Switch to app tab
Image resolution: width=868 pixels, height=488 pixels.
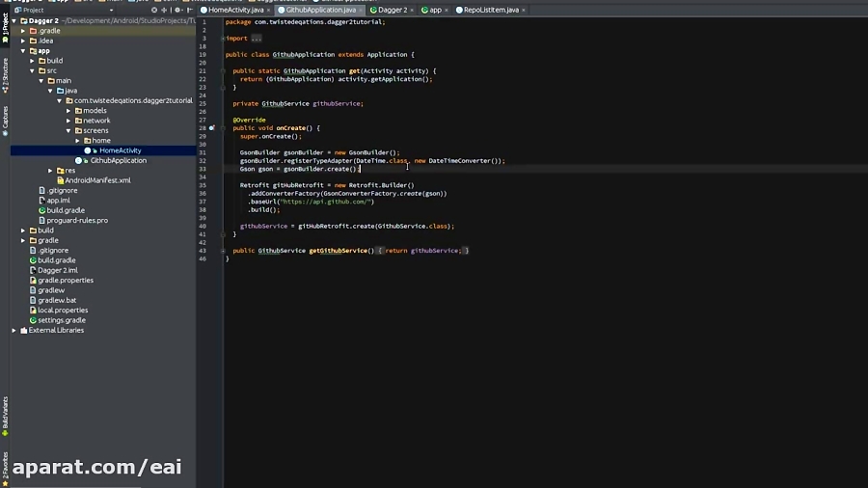[436, 10]
